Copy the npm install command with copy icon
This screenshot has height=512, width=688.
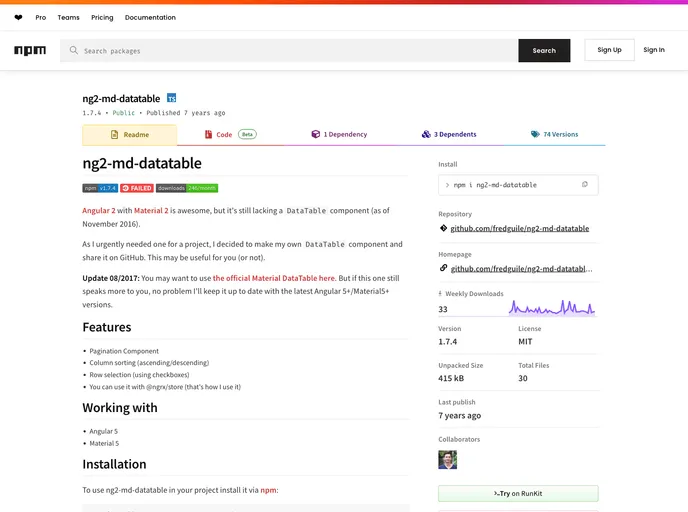point(584,185)
